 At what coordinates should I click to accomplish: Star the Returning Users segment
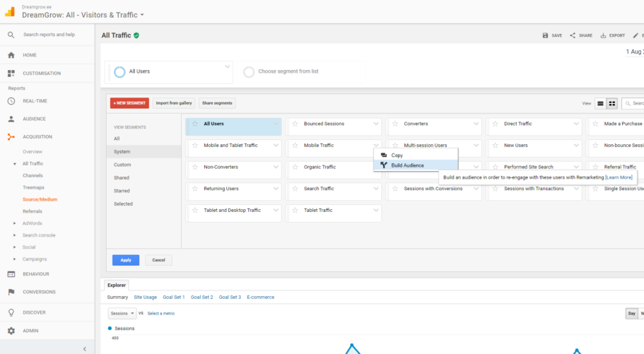(x=195, y=189)
